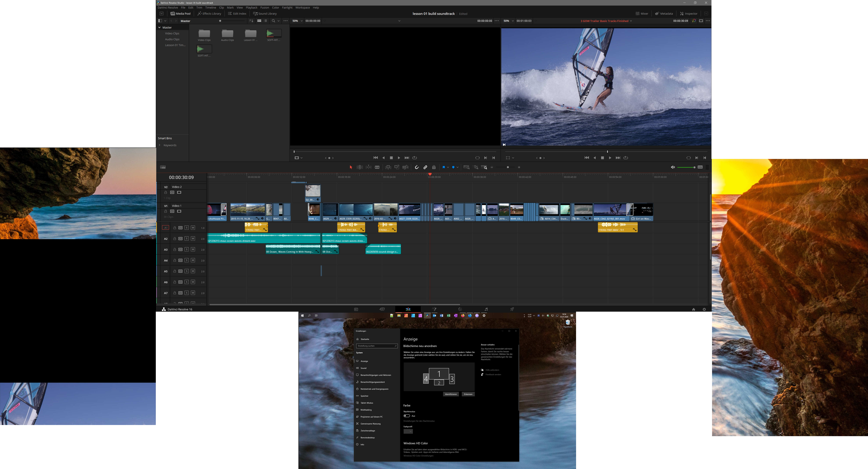Mute the monitor volume speaker icon
The width and height of the screenshot is (868, 469).
(x=673, y=167)
